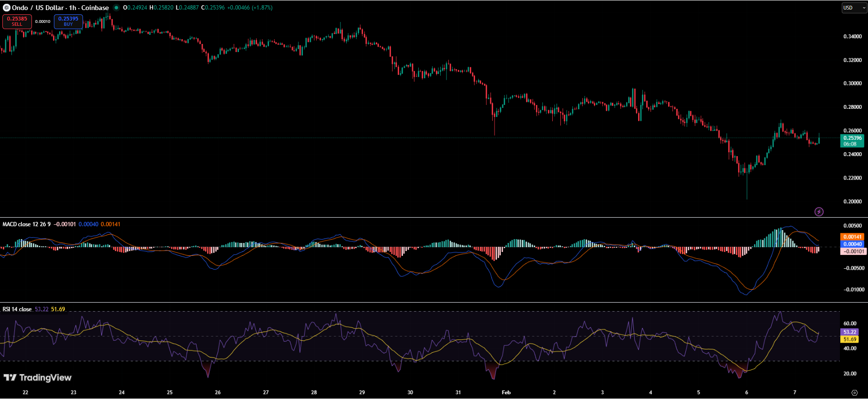Click the purple RSI value 53.22 label
Screen dimensions: 868x399
pyautogui.click(x=849, y=332)
